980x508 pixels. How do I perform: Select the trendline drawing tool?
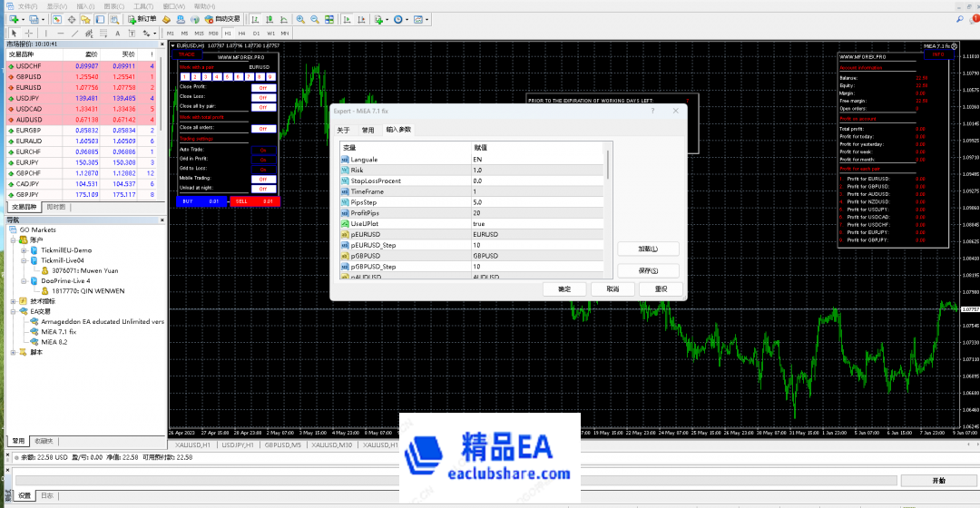[74, 33]
